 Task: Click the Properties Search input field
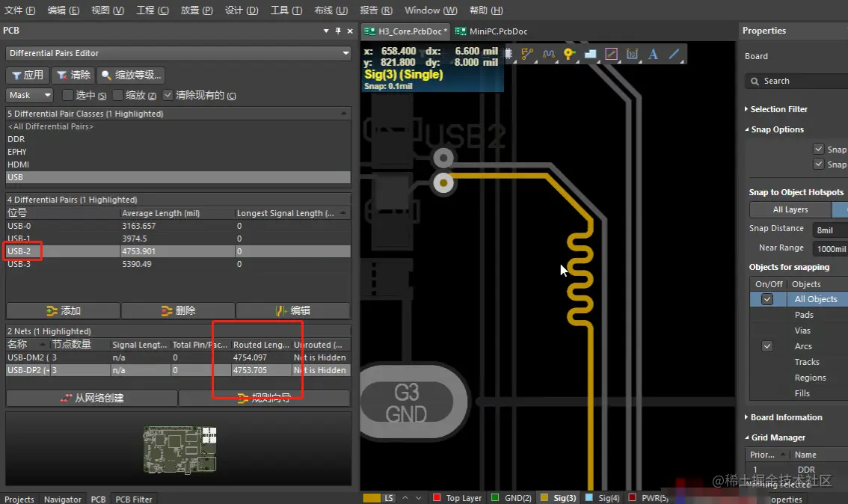point(796,81)
